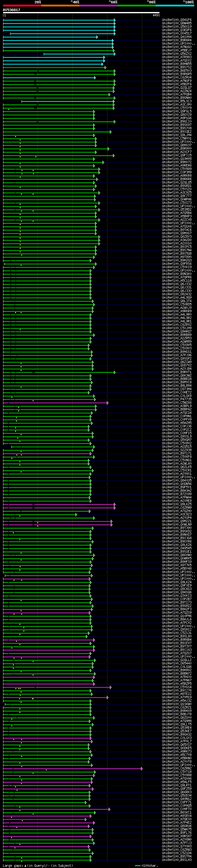This screenshot has height=868, width=197.
Task: Click hit label UniRef100_Q84XU5
Action: (x=177, y=481)
